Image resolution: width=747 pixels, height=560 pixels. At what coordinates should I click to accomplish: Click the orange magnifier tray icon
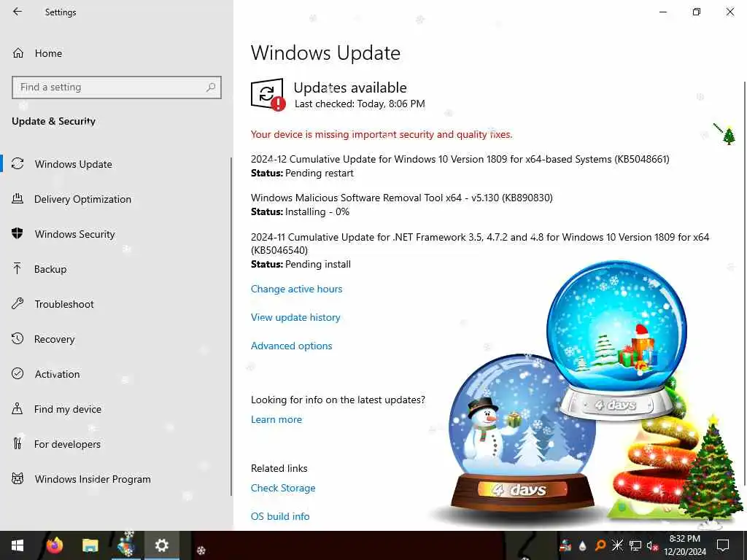(600, 545)
